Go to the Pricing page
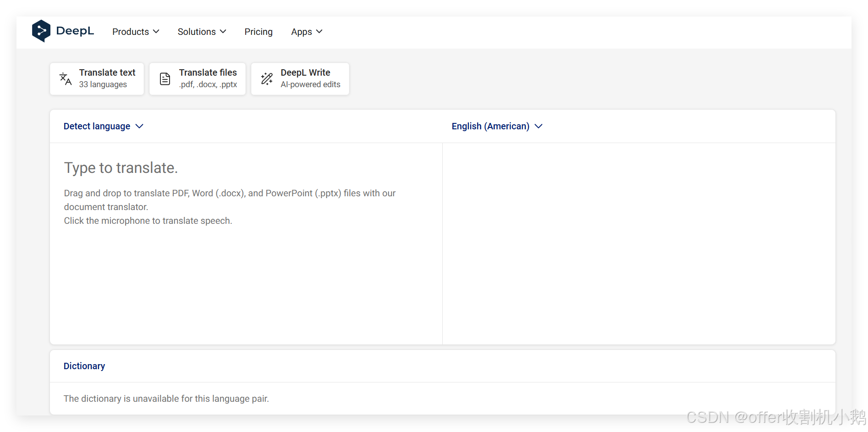This screenshot has width=868, height=432. (x=258, y=32)
